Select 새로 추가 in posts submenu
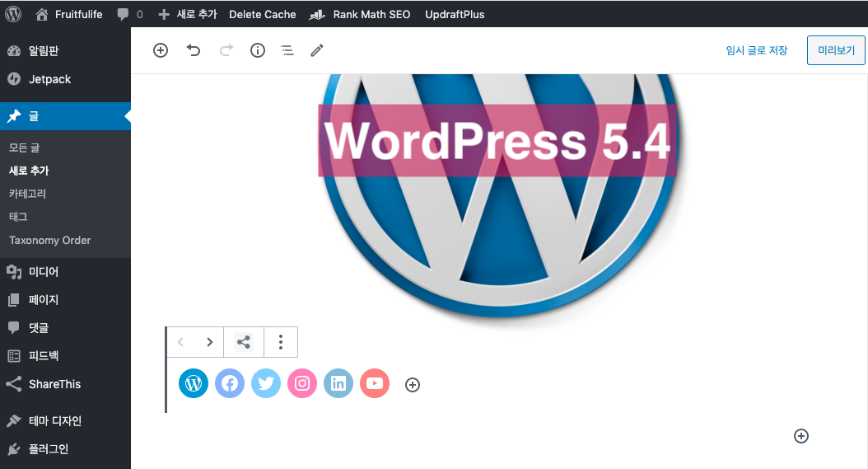This screenshot has width=868, height=469. pyautogui.click(x=29, y=171)
